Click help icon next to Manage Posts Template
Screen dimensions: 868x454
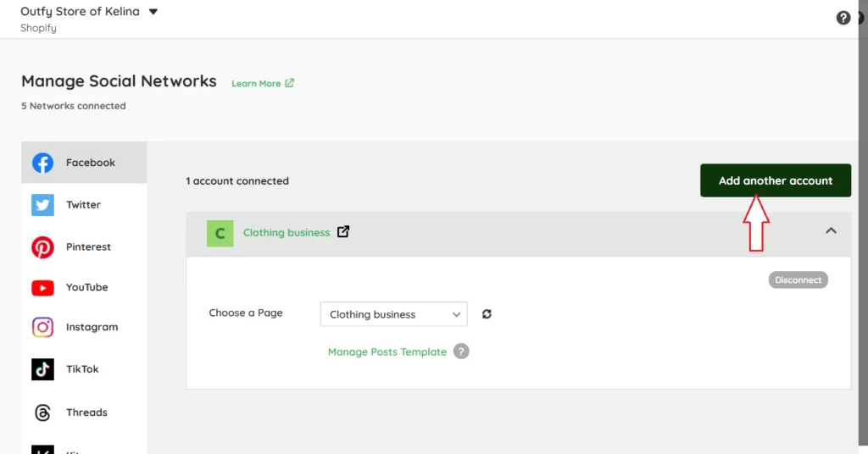tap(461, 352)
